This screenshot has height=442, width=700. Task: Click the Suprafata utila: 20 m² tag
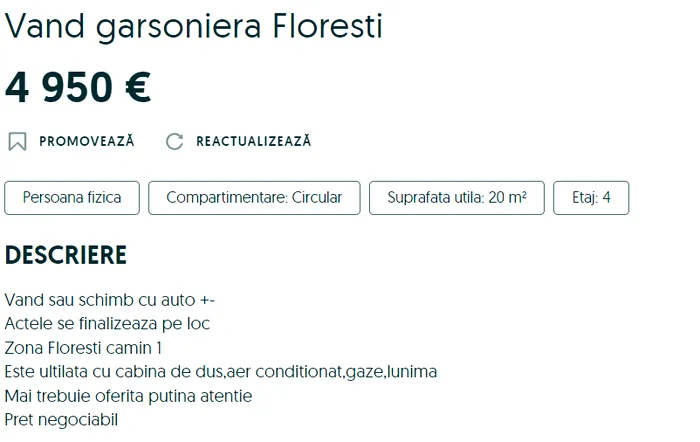pyautogui.click(x=457, y=198)
